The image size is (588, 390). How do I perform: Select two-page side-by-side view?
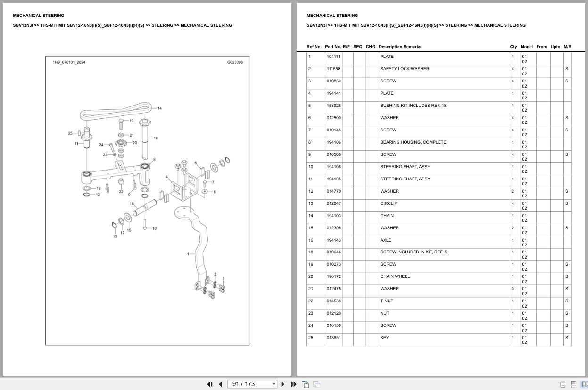pyautogui.click(x=584, y=384)
